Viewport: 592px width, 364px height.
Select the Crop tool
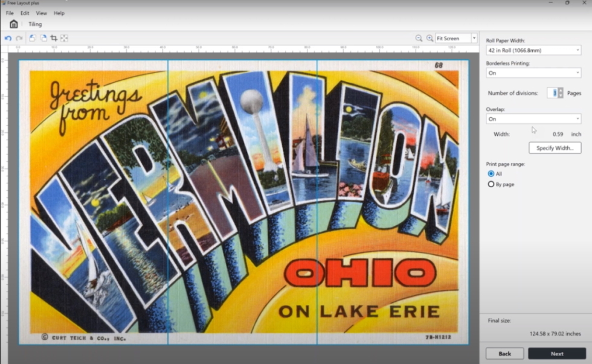(x=54, y=38)
